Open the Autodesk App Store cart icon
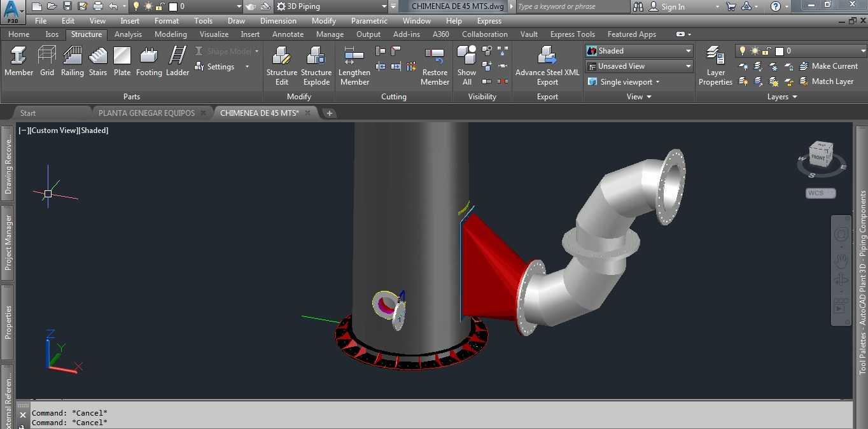Viewport: 868px width, 429px height. (x=731, y=6)
